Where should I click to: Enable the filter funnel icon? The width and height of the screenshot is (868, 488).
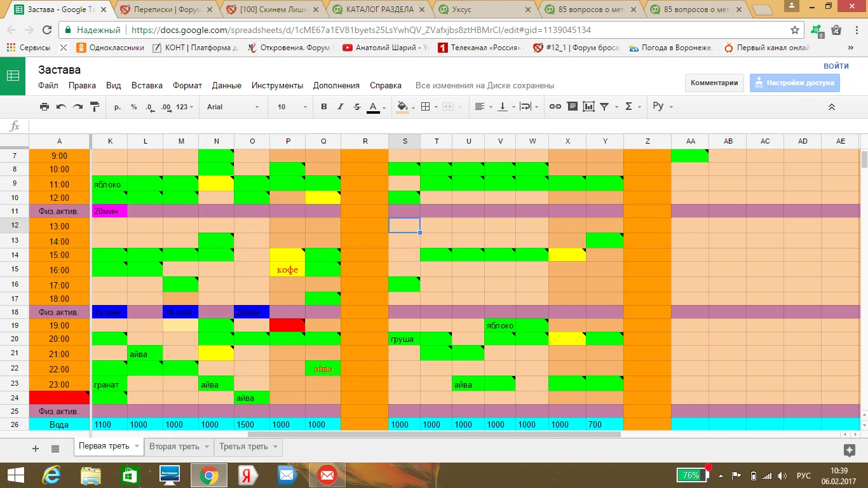point(605,107)
